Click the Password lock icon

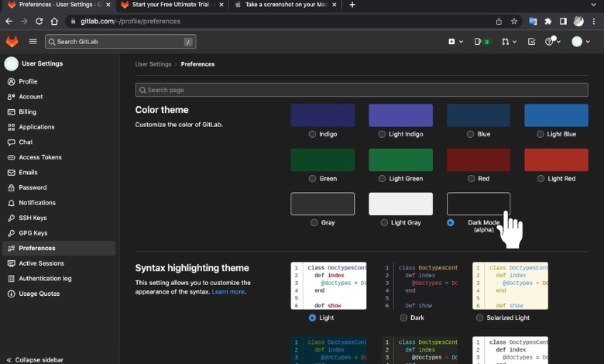click(11, 187)
